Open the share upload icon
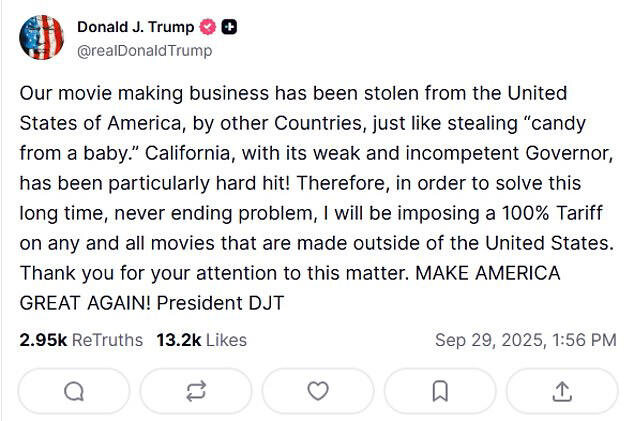 click(562, 391)
